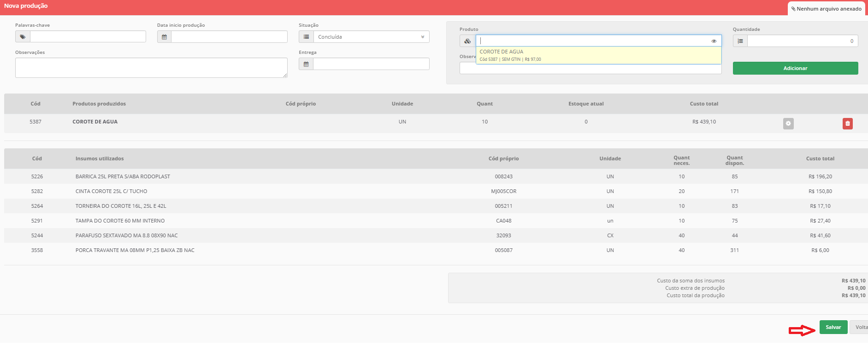This screenshot has height=346, width=868.
Task: Click the tag icon beside Palavras-chave
Action: (23, 37)
